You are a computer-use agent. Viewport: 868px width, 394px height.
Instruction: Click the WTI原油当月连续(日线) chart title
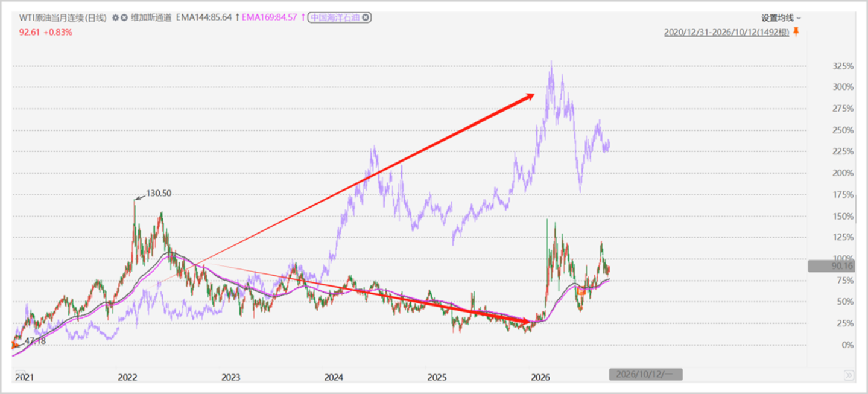(x=64, y=18)
